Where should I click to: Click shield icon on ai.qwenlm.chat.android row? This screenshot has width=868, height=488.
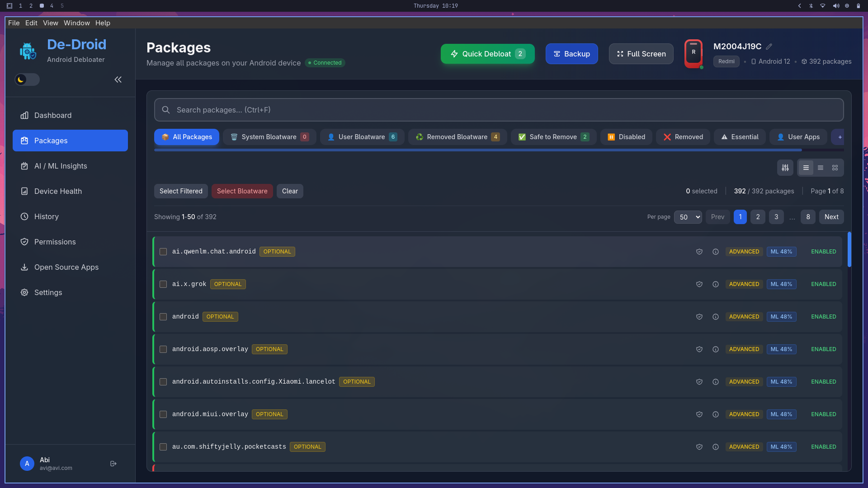[699, 252]
